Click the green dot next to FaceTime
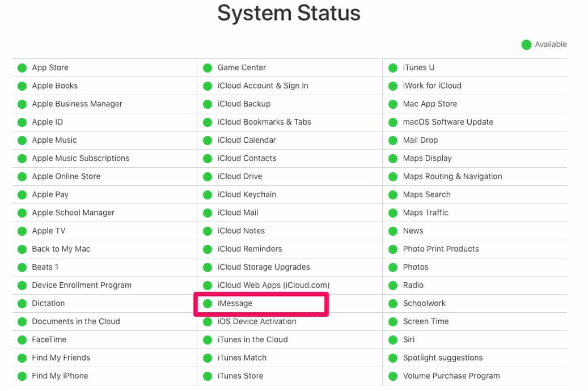This screenshot has height=391, width=588. click(x=22, y=340)
